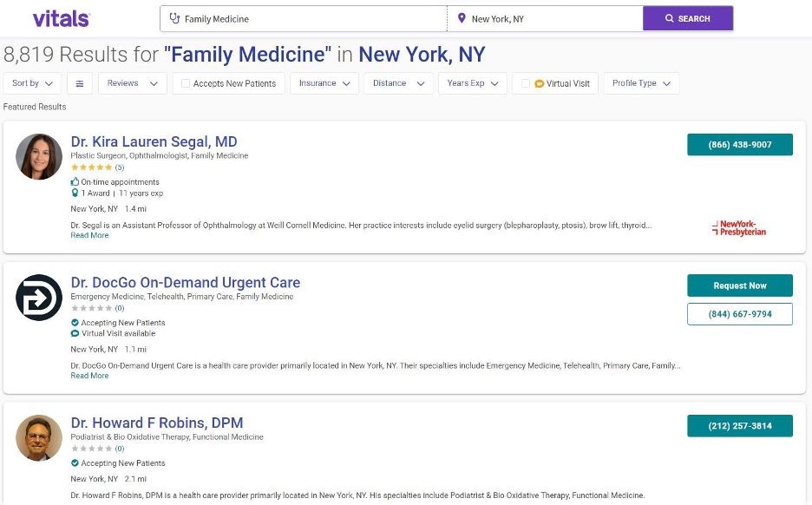Open Dr. Kira Segal's profile photo
812x505 pixels.
[39, 156]
